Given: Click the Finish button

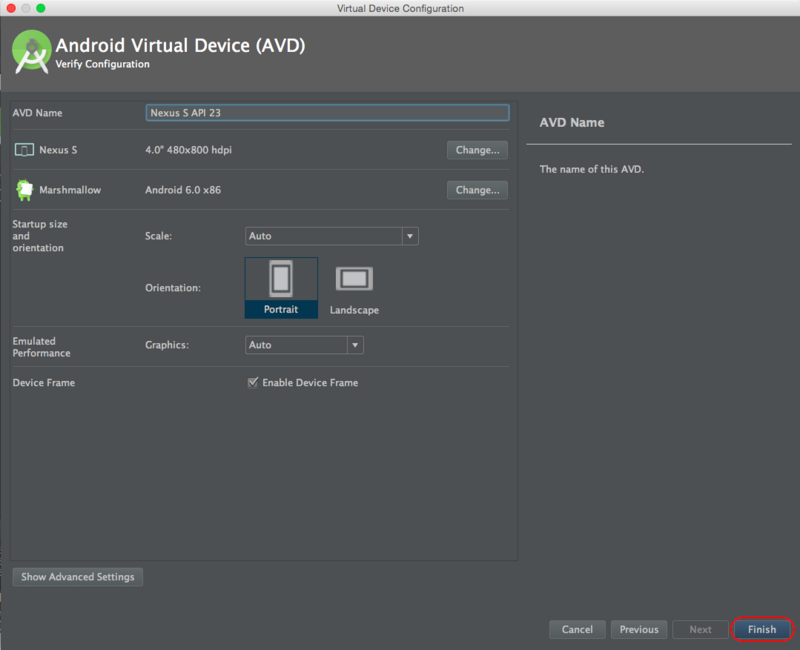Looking at the screenshot, I should tap(762, 630).
